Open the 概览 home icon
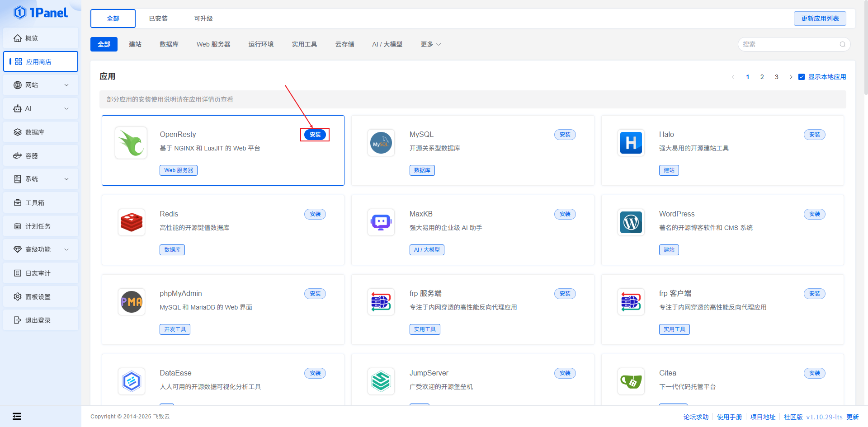 (18, 38)
